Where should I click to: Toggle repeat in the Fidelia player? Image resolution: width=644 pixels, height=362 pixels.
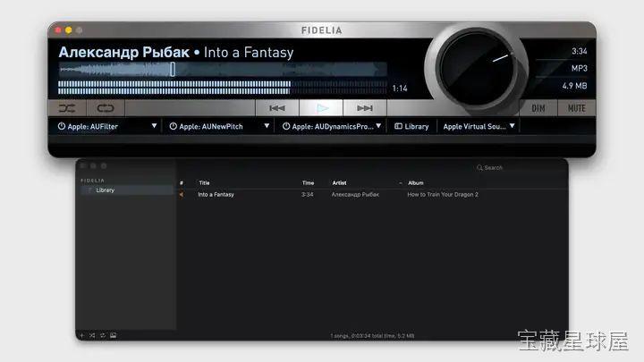point(106,108)
